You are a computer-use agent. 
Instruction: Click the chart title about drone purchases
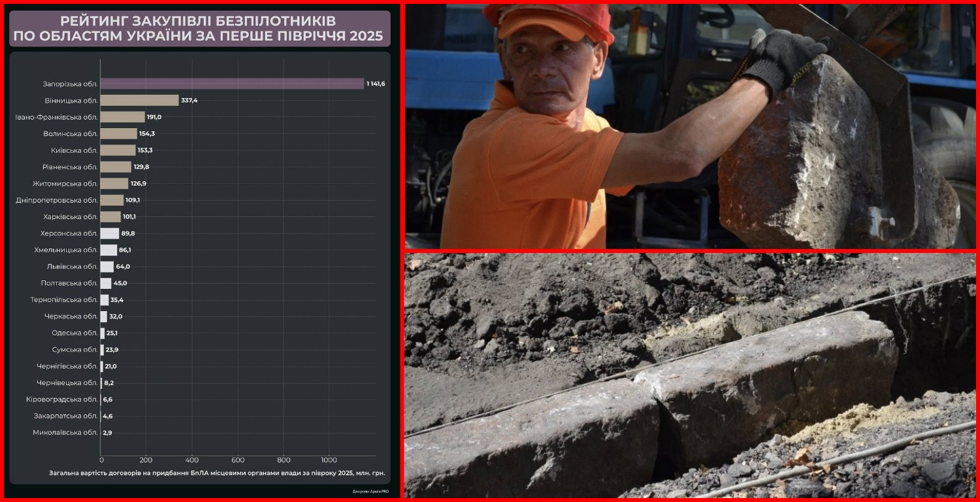click(x=200, y=29)
